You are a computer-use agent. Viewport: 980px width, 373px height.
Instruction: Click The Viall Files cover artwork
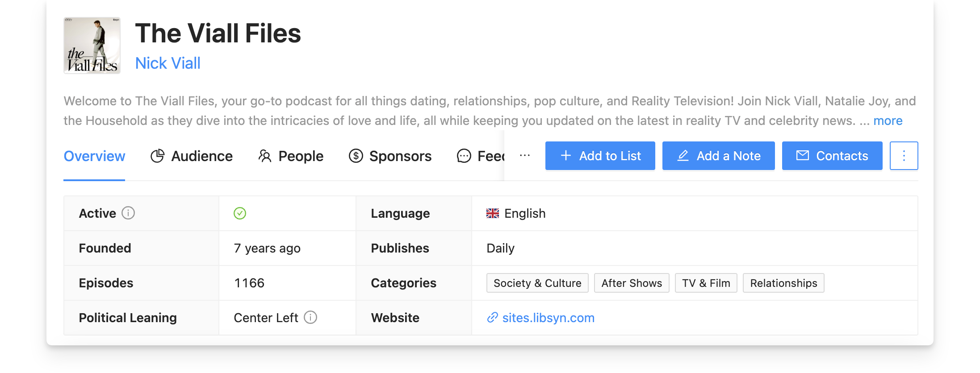click(92, 45)
